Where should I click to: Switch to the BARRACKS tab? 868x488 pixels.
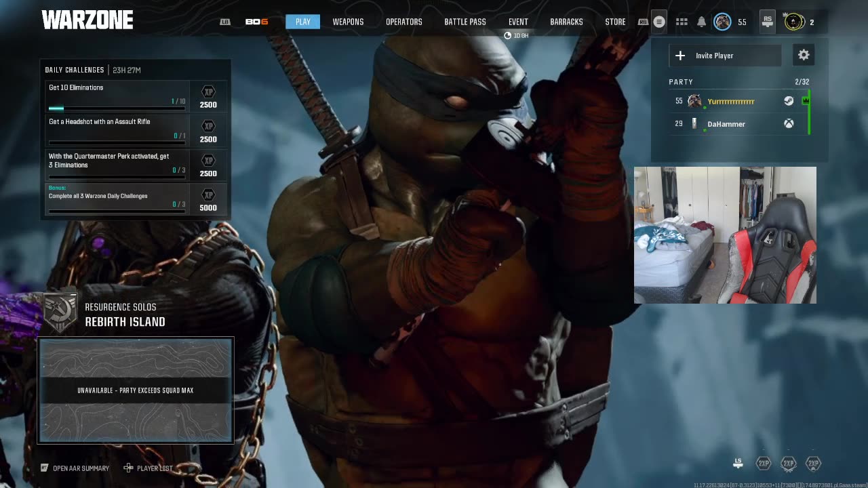(x=566, y=22)
